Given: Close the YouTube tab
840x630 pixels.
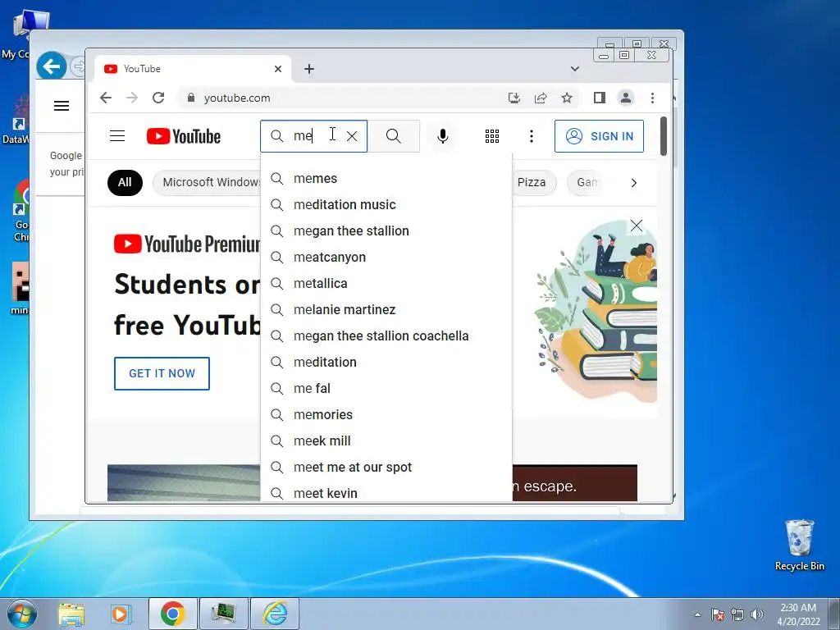Looking at the screenshot, I should pyautogui.click(x=278, y=69).
